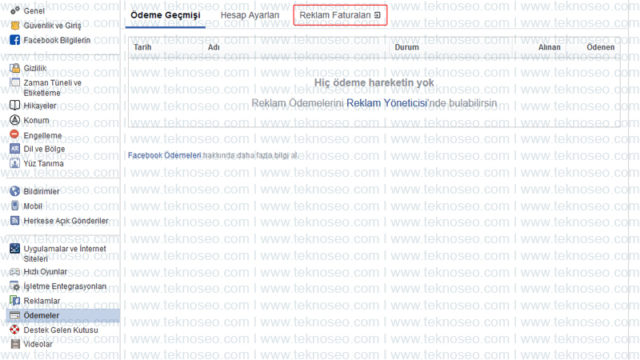Click the Adı column header

coord(214,47)
